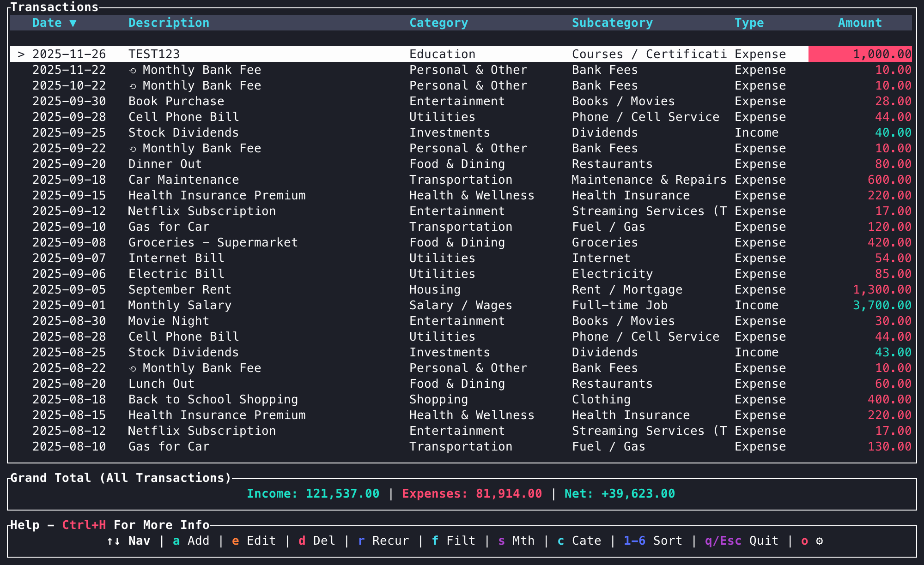Click the 'r Recur' shortcut
924x565 pixels.
[383, 541]
